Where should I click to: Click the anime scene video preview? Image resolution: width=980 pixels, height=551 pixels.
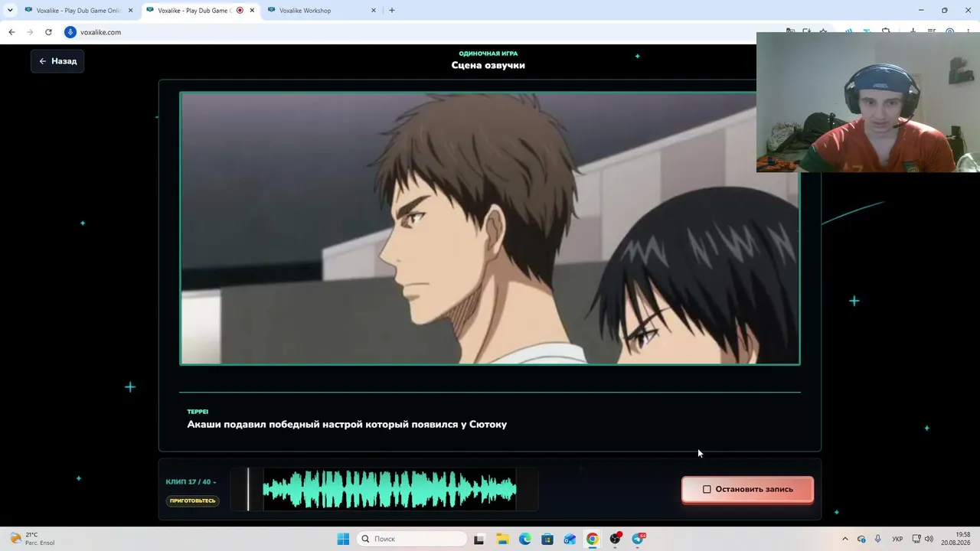click(x=490, y=228)
